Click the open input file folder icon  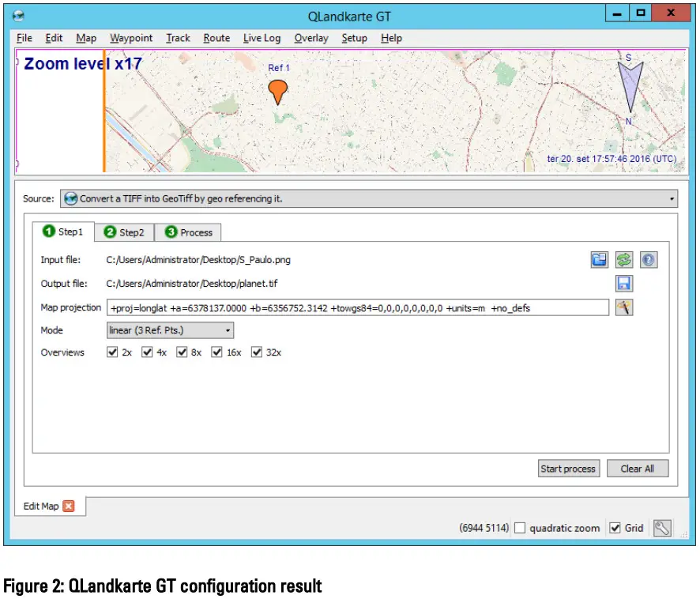600,260
